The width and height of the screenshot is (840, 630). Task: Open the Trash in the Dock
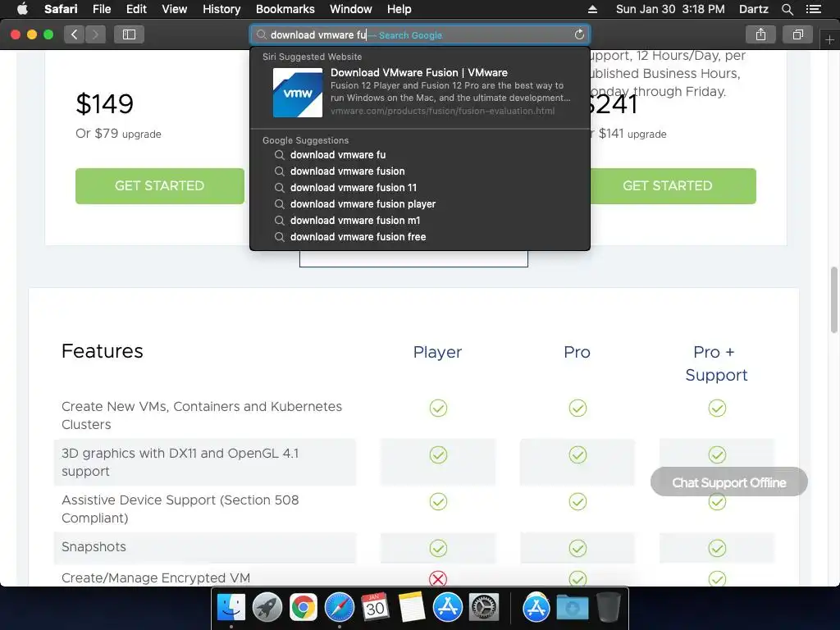pyautogui.click(x=609, y=608)
